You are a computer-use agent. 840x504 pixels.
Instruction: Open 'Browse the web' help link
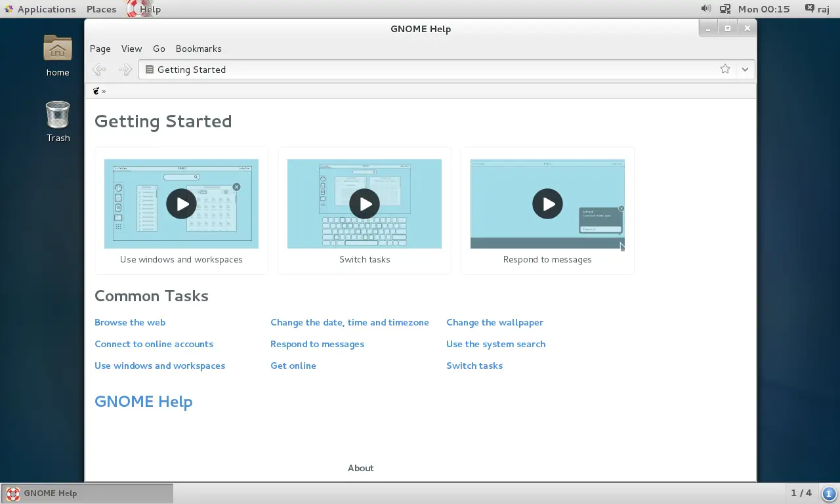pos(130,322)
